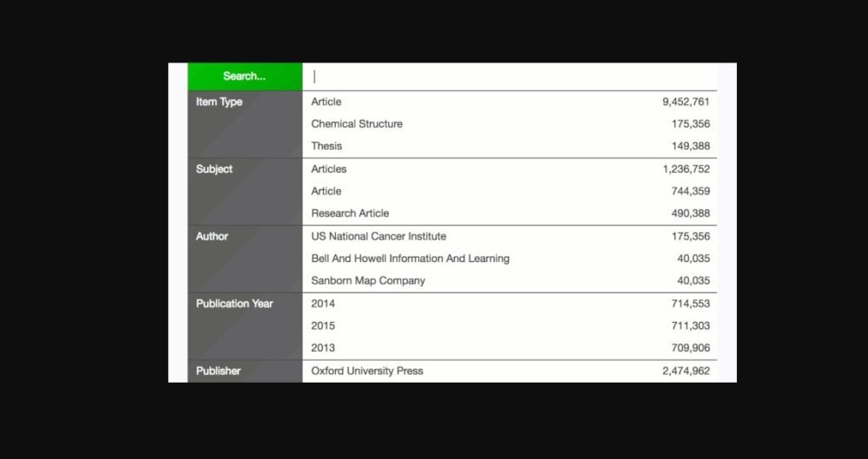This screenshot has height=459, width=868.
Task: Choose Chemical Structure item type
Action: click(357, 124)
